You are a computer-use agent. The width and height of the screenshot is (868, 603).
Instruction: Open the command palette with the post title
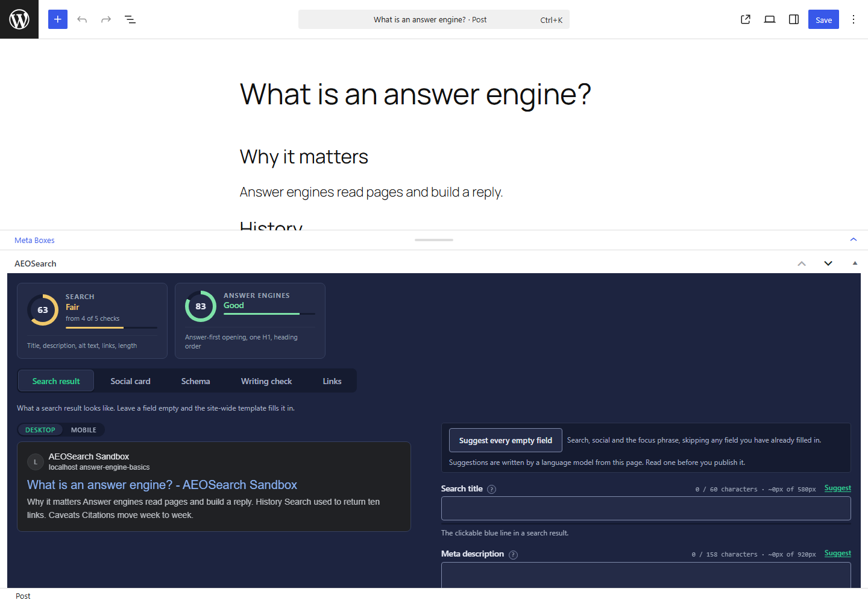click(x=434, y=19)
